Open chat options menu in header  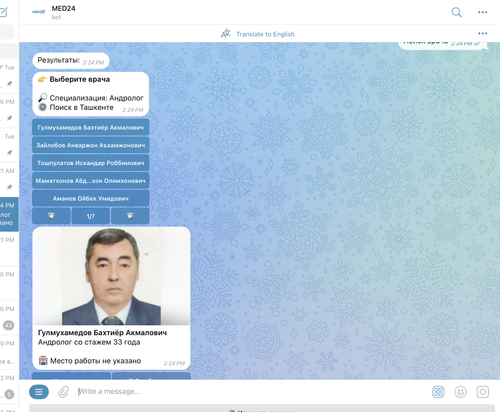pos(482,12)
